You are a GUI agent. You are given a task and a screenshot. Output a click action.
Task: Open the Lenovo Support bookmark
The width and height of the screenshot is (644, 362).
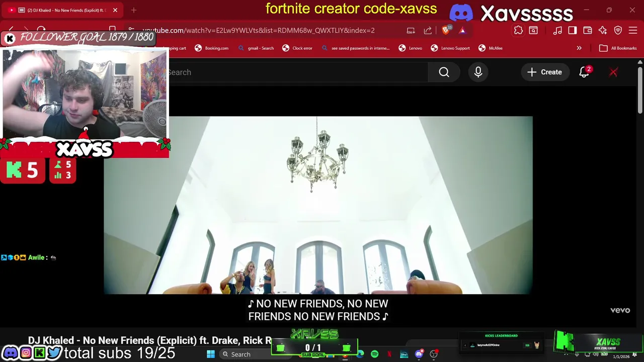coord(450,48)
